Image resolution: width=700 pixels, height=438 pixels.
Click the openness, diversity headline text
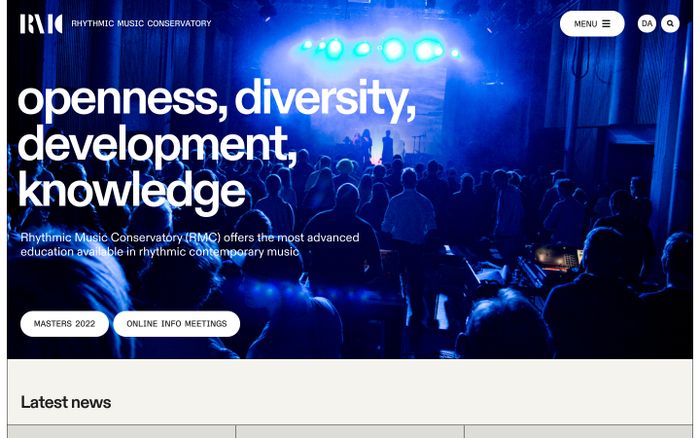point(217,98)
